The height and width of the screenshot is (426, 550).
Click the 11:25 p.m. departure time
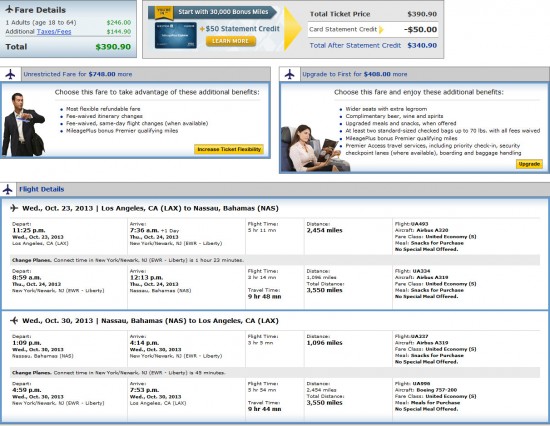click(29, 230)
